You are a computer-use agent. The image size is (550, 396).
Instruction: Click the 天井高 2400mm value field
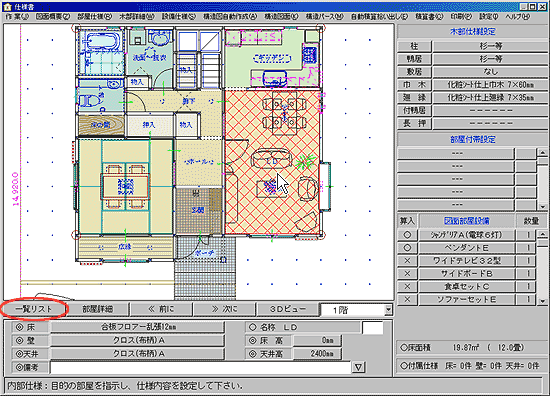(317, 354)
